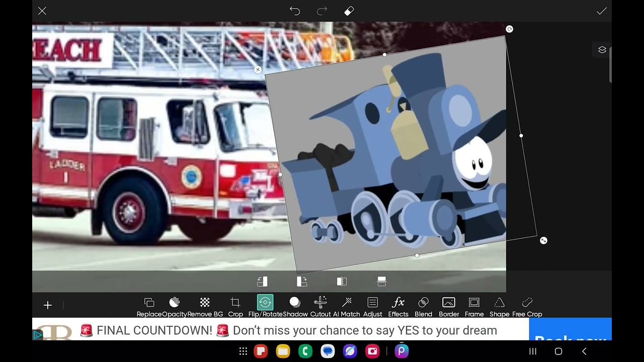The width and height of the screenshot is (644, 362).
Task: Open the Adjust settings
Action: click(x=372, y=307)
